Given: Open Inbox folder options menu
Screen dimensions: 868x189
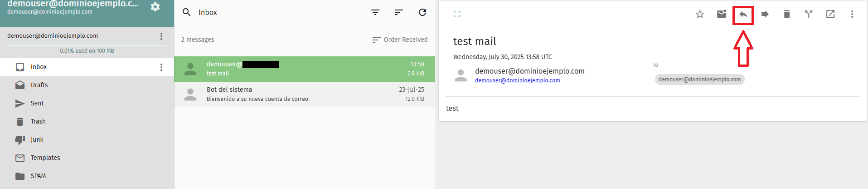Looking at the screenshot, I should (x=161, y=67).
